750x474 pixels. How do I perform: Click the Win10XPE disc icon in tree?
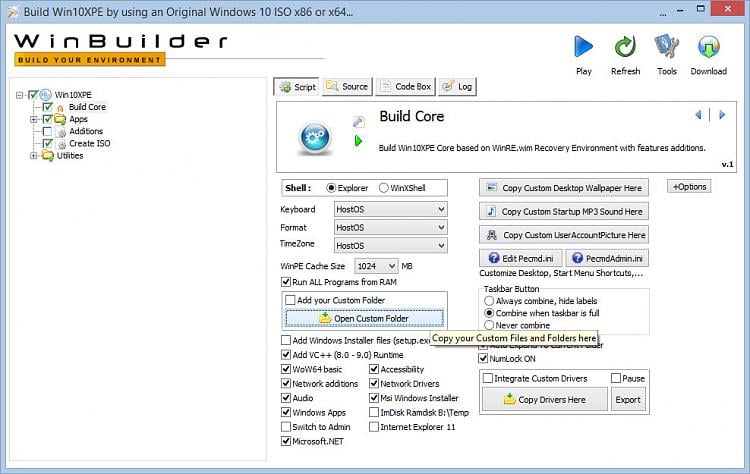(x=45, y=95)
